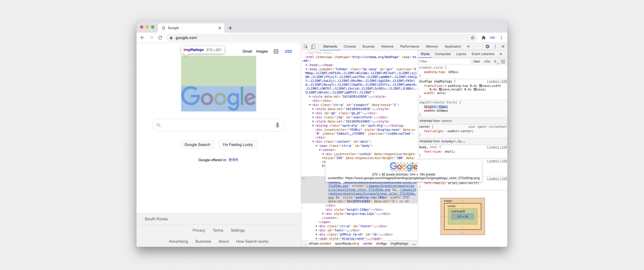Expand the searchform div node
The image size is (644, 270).
pos(313,117)
